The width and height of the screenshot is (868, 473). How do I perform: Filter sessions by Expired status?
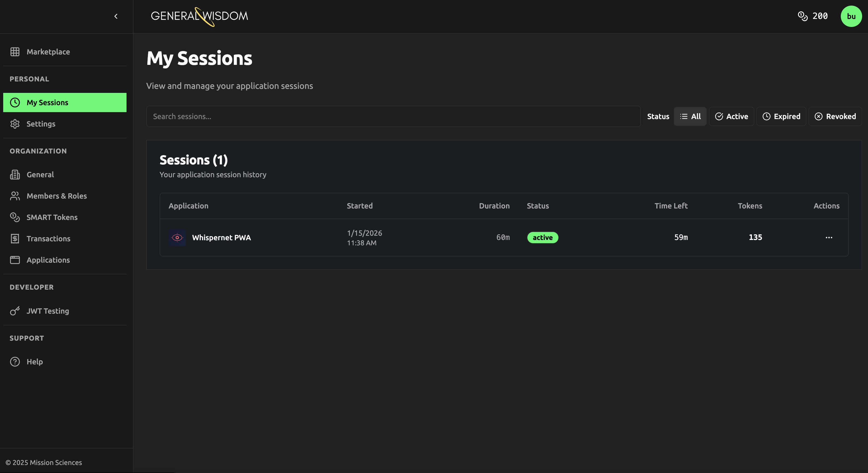[x=781, y=117]
